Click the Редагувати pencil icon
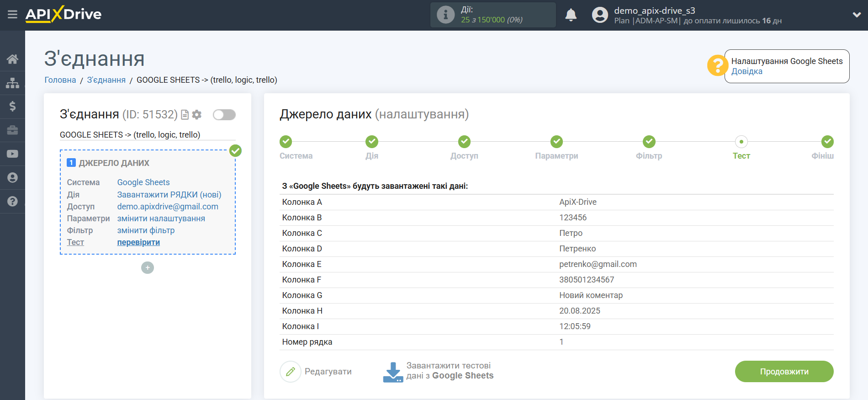This screenshot has width=868, height=400. click(291, 372)
